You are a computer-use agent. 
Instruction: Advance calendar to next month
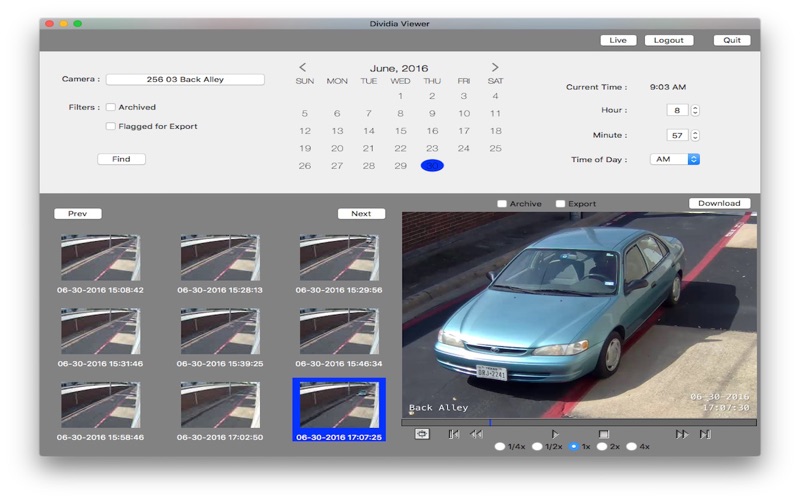pyautogui.click(x=495, y=68)
